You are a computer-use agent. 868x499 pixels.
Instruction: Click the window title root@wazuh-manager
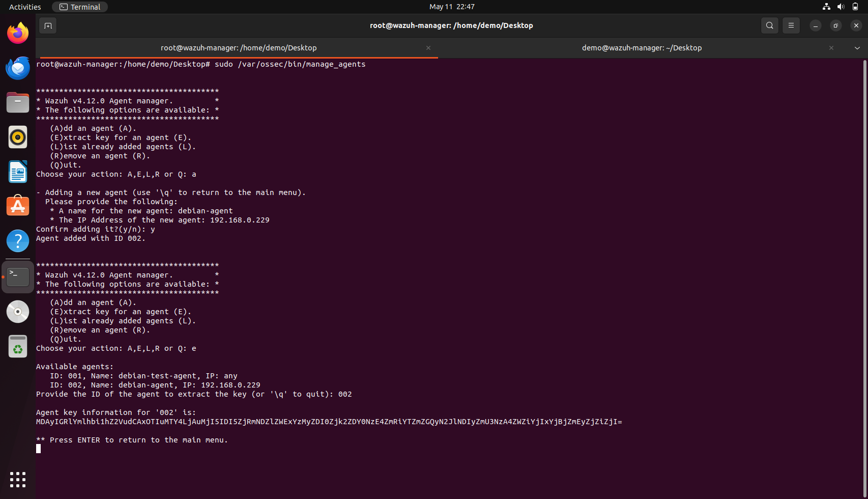[451, 25]
